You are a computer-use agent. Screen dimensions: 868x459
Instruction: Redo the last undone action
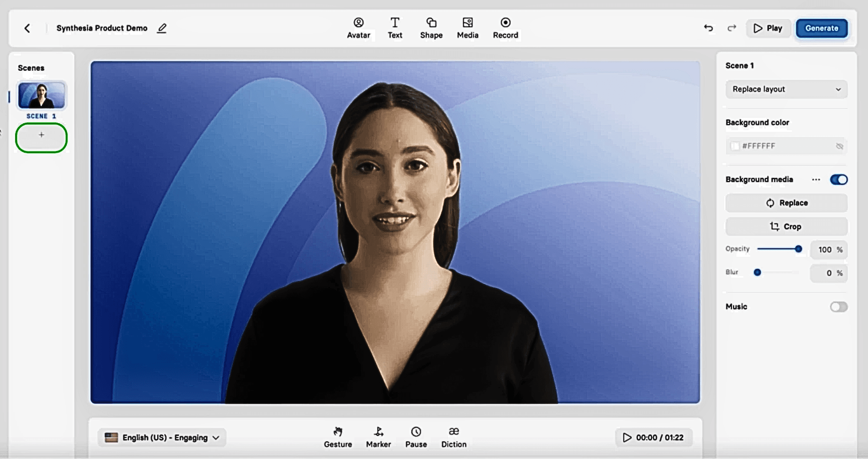coord(732,28)
